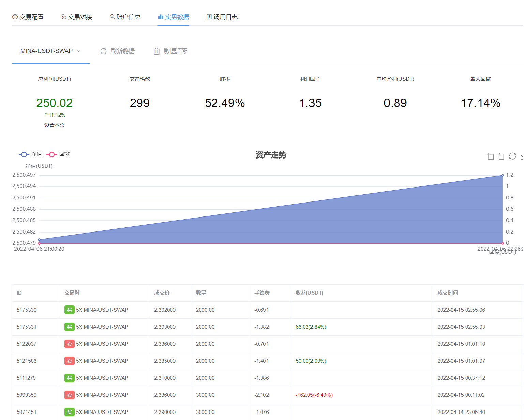This screenshot has width=531, height=420.
Task: Activate the chart area zoom tool icon
Action: click(490, 156)
